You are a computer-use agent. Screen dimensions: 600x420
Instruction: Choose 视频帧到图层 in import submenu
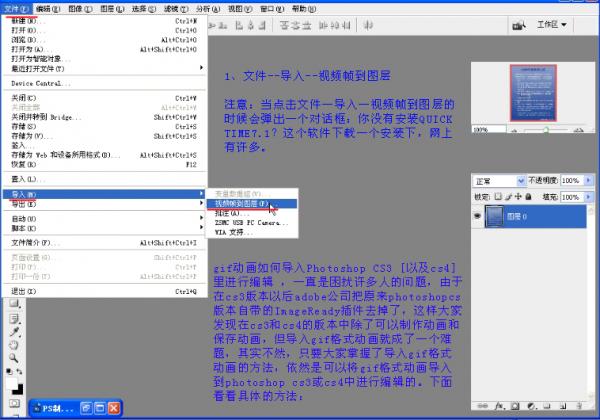click(252, 203)
